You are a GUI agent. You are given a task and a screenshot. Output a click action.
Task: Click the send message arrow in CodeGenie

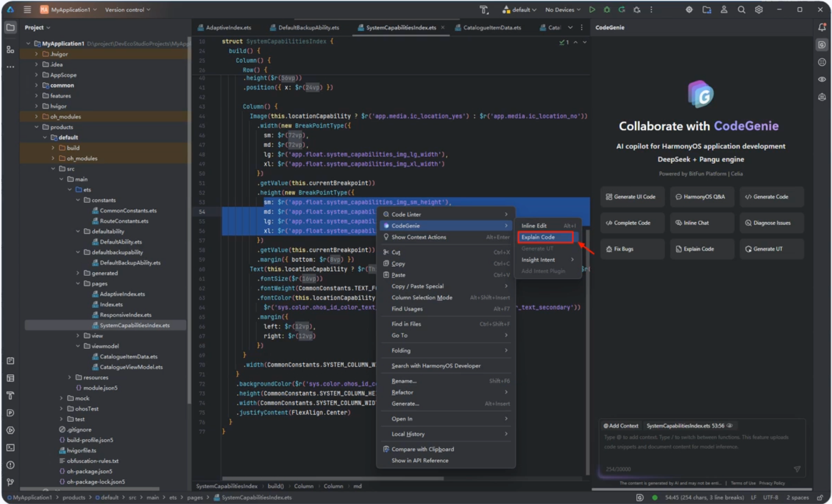[x=797, y=469]
